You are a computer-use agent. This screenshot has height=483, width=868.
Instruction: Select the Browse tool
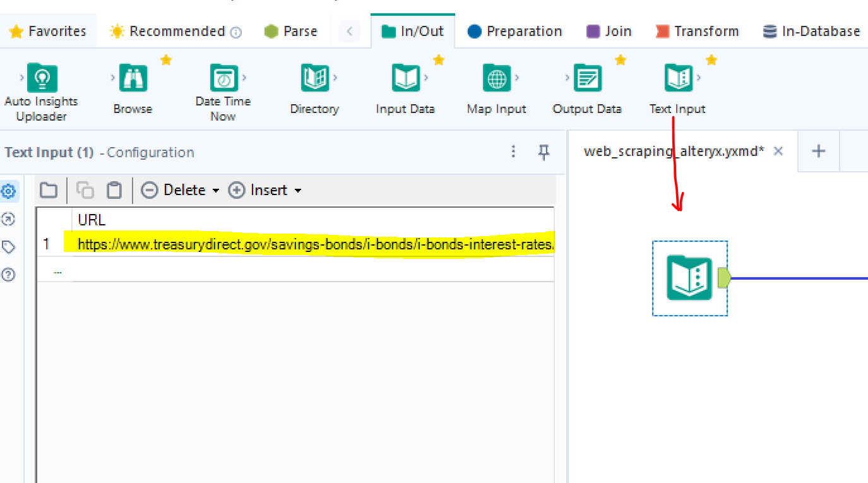(132, 79)
